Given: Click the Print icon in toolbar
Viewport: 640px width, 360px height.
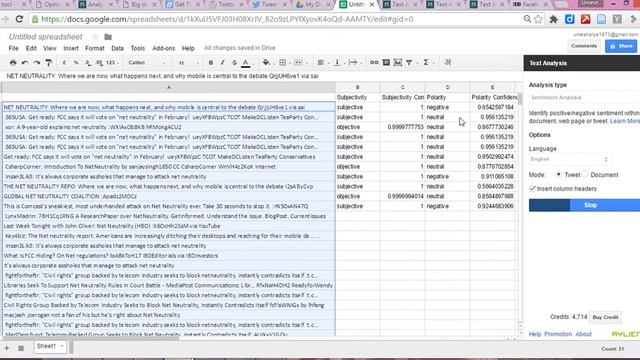Looking at the screenshot, I should [13, 63].
